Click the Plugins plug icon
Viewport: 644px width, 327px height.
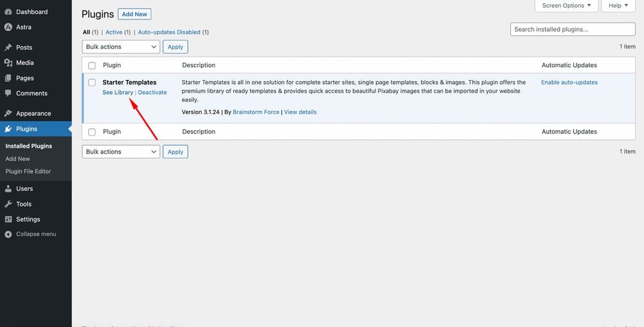pyautogui.click(x=8, y=129)
